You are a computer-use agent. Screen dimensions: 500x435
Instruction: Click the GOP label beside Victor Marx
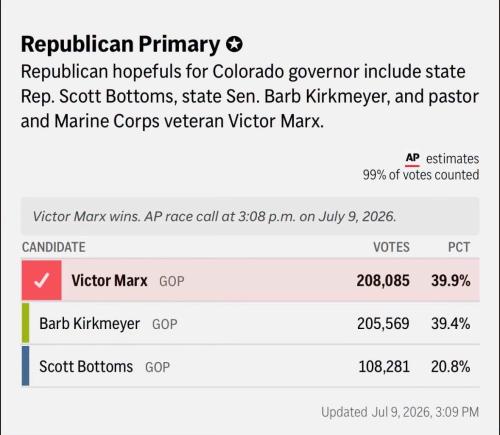pyautogui.click(x=172, y=281)
